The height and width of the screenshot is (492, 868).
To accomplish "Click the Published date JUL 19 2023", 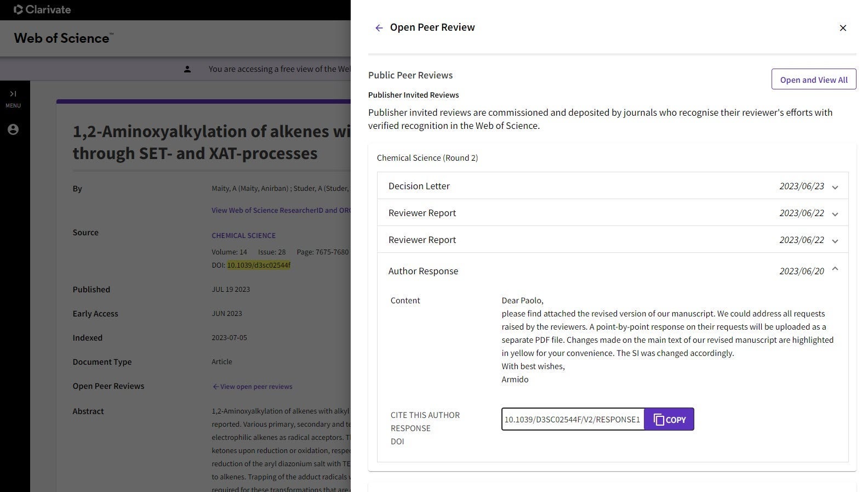I will tap(231, 289).
